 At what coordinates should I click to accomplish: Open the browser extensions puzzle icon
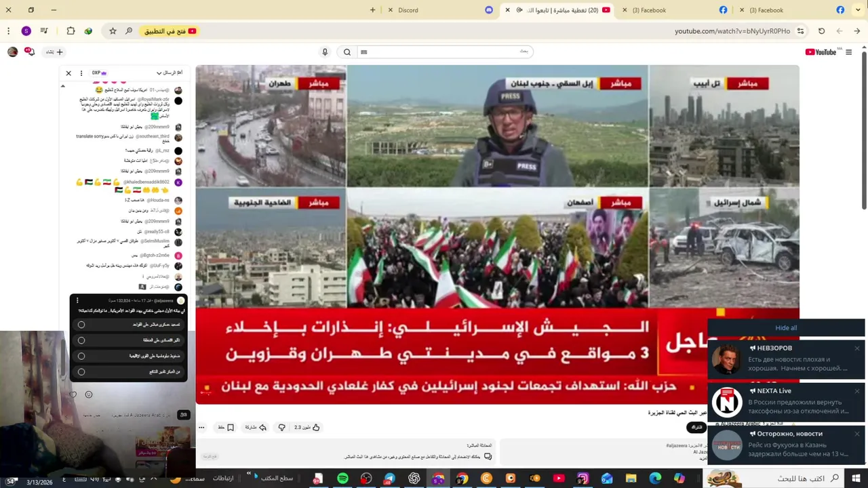(x=71, y=31)
